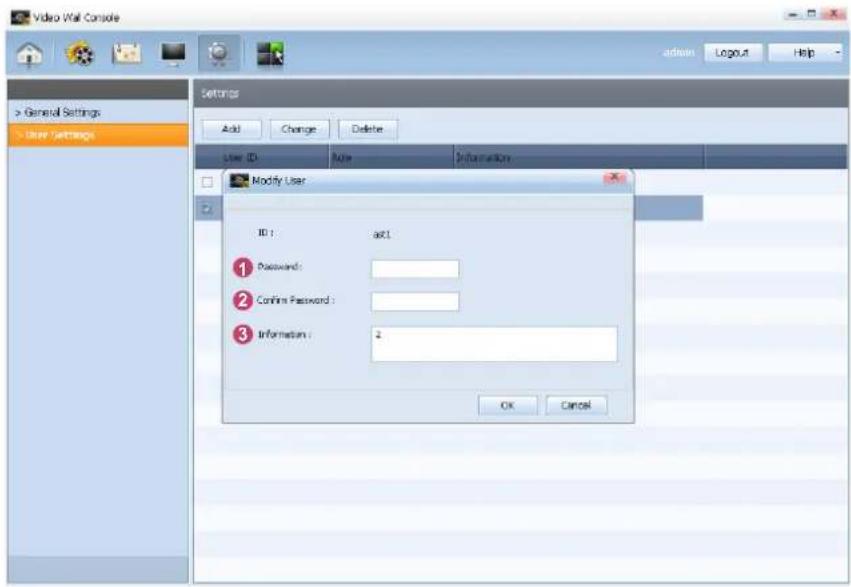Click the Add user button

click(x=232, y=129)
